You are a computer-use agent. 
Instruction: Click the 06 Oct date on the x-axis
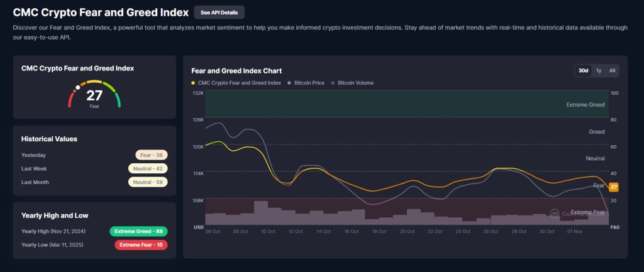click(x=213, y=232)
